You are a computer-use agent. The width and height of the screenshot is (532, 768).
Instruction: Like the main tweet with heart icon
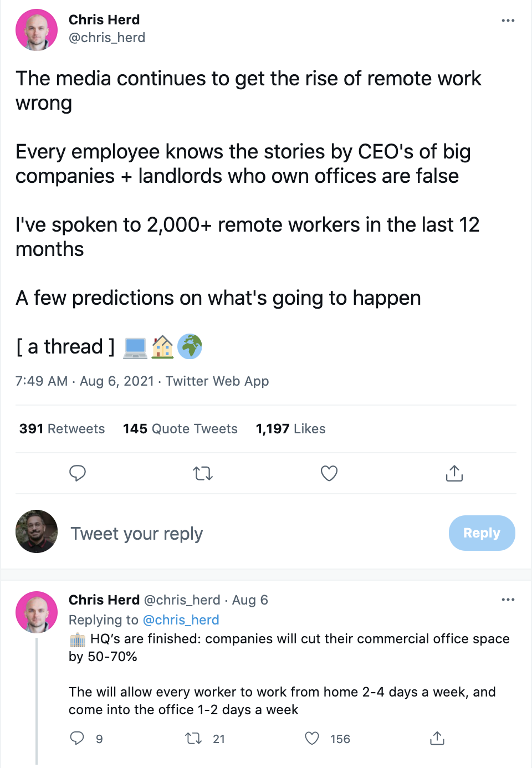329,473
